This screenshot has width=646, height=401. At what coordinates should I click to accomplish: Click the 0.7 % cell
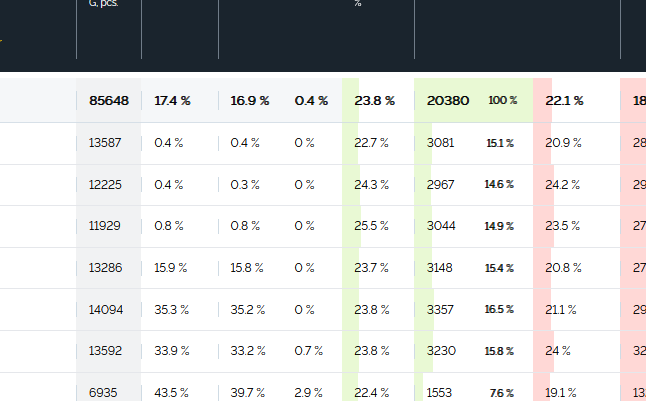[309, 351]
